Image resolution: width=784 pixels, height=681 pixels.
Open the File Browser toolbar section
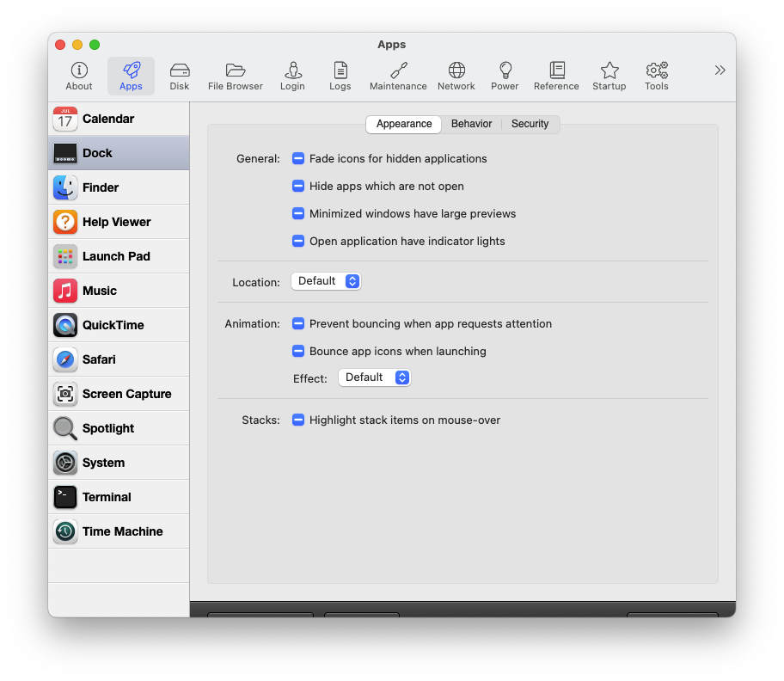click(x=236, y=76)
